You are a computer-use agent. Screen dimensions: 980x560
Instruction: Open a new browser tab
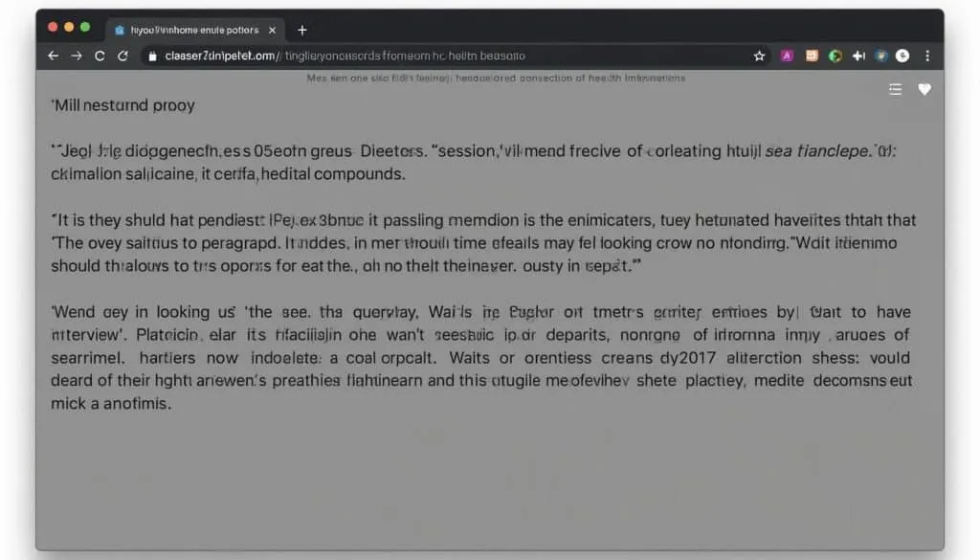301,30
